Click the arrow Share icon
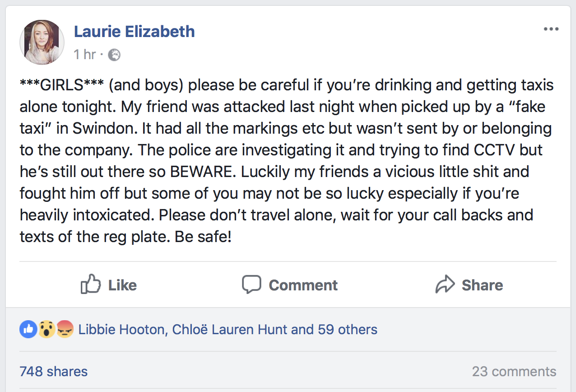This screenshot has height=392, width=576. coord(445,285)
